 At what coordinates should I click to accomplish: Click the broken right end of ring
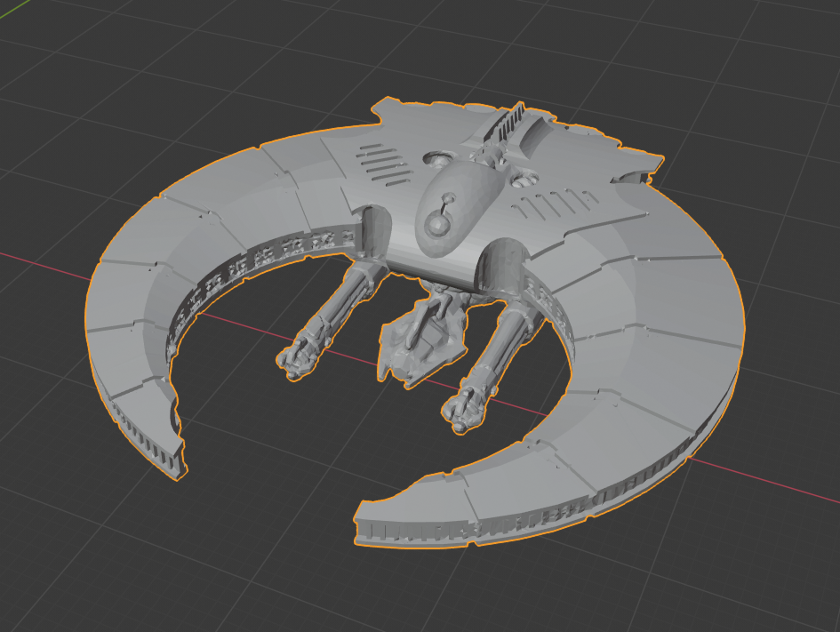click(373, 523)
